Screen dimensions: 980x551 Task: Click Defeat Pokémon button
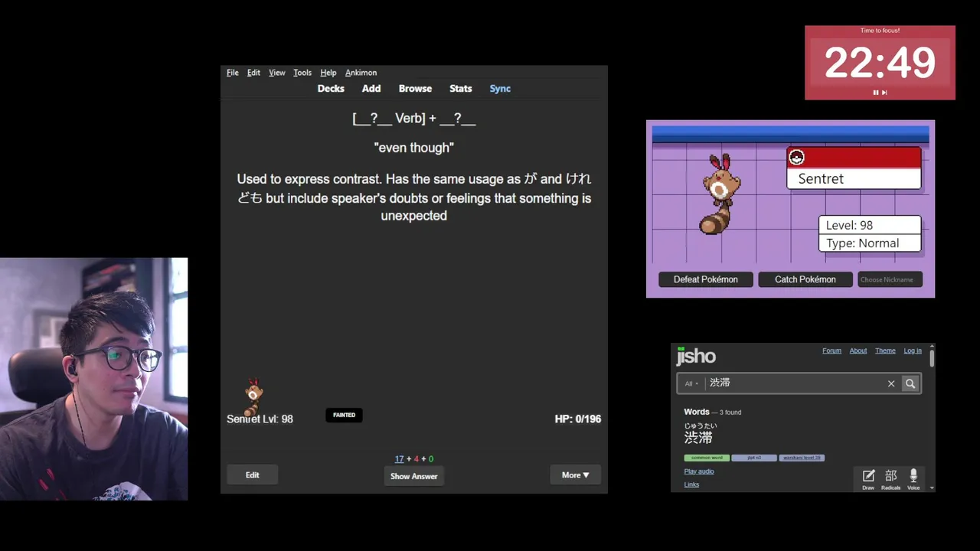[706, 279]
